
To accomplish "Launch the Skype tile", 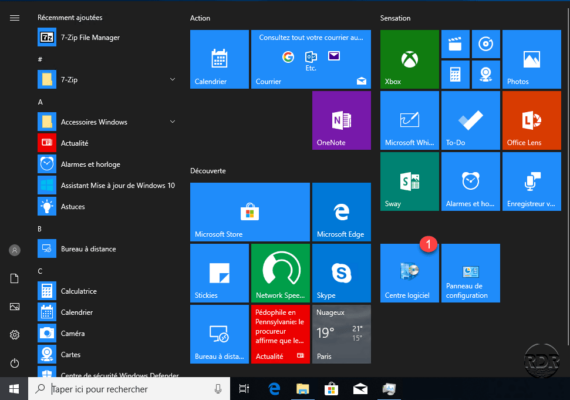I will [x=341, y=273].
